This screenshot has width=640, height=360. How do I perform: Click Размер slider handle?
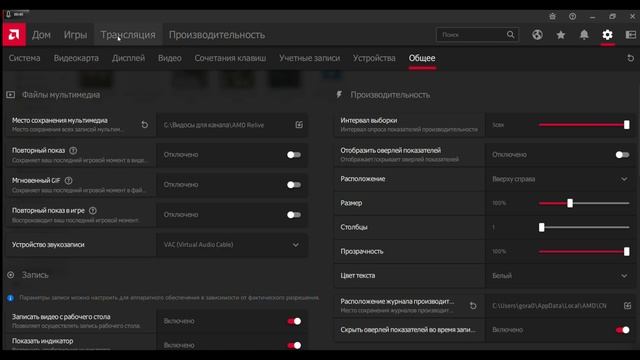click(x=570, y=203)
